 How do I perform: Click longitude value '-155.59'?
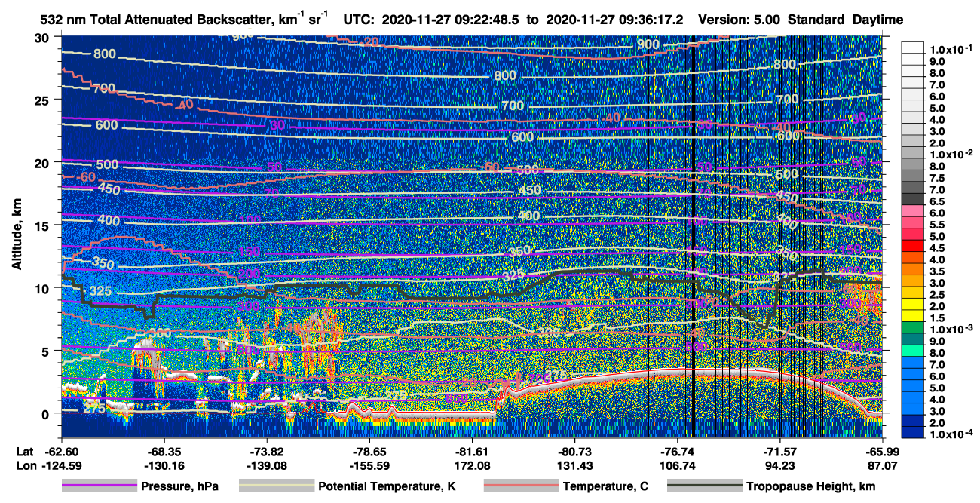pos(370,465)
